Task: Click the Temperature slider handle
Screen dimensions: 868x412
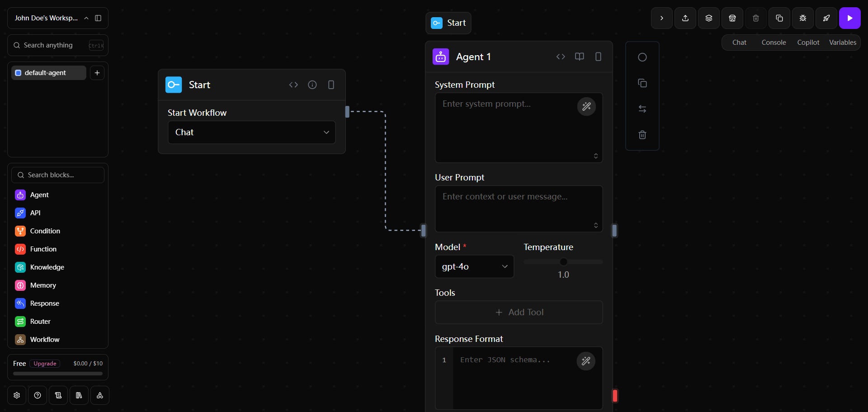Action: [x=563, y=262]
